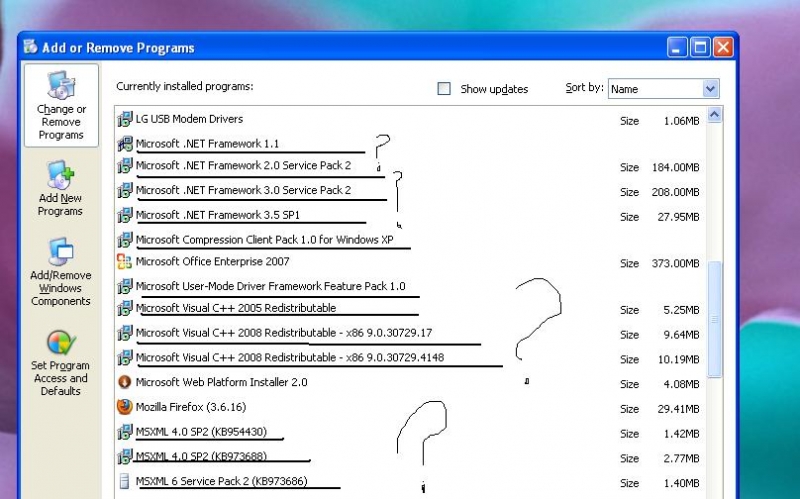Open the Sort by dropdown arrow

[x=710, y=89]
